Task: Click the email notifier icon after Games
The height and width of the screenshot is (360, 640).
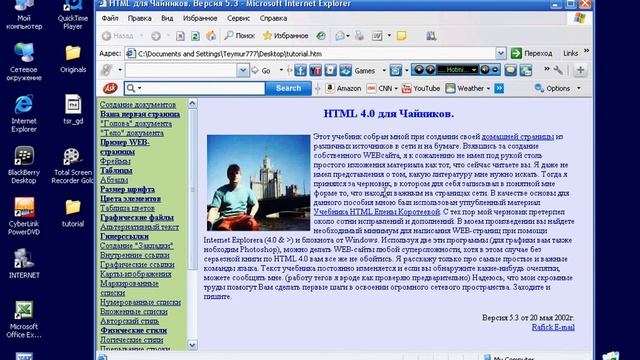Action: [395, 70]
